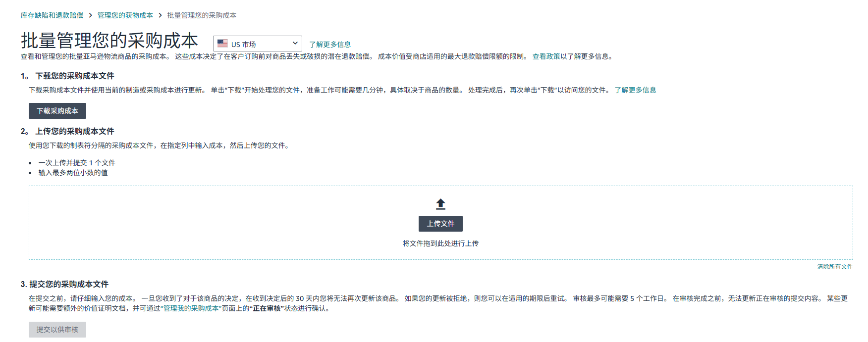Click the first breadcrumb chevron separator after 库存缺陷和退款赔偿

(x=91, y=15)
